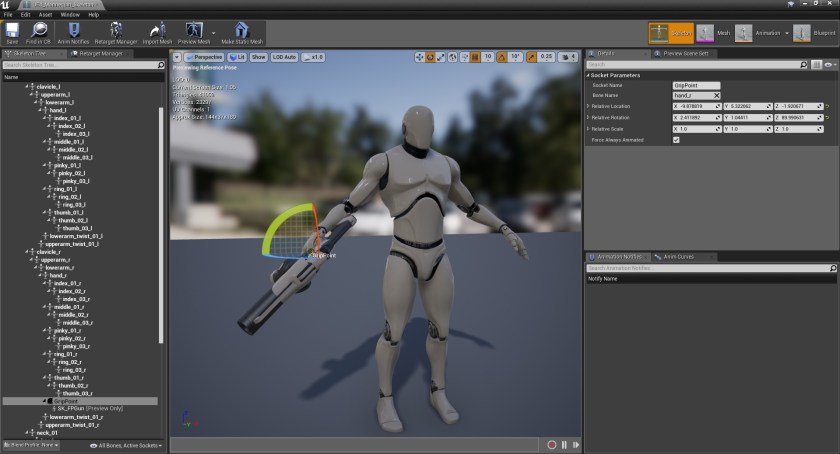Click the Save toolbar icon

tap(12, 32)
